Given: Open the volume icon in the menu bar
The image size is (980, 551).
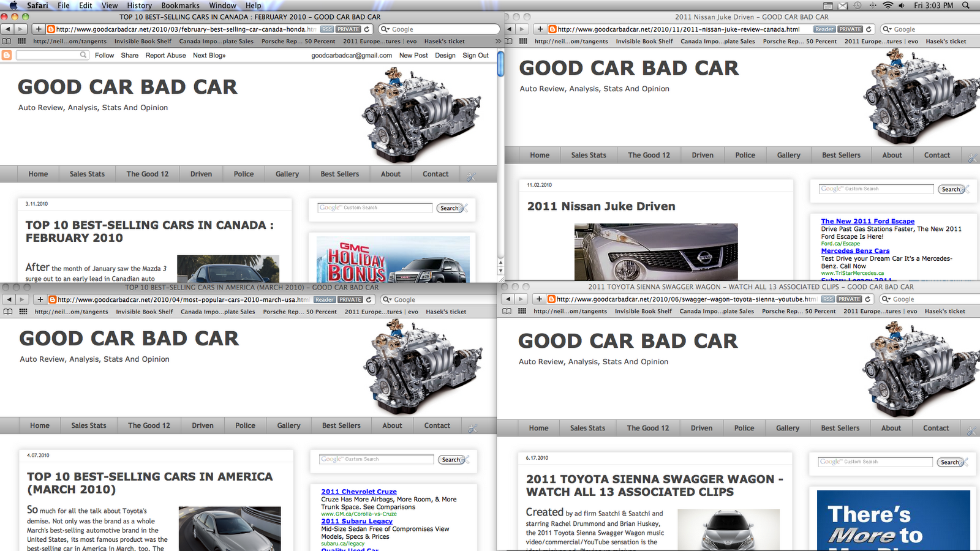Looking at the screenshot, I should 902,5.
